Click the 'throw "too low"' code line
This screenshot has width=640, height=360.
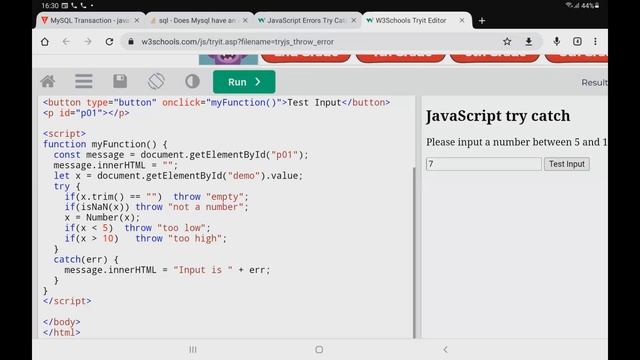138,228
